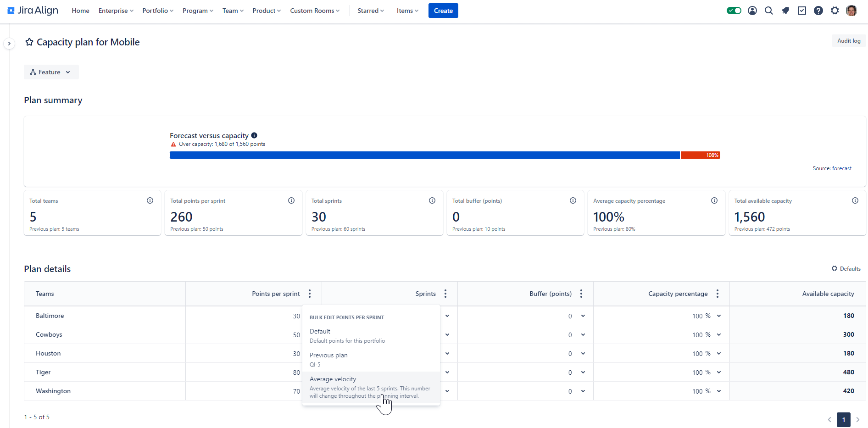Open the Custom Rooms navigation menu
Image resolution: width=868 pixels, height=428 pixels.
[315, 11]
